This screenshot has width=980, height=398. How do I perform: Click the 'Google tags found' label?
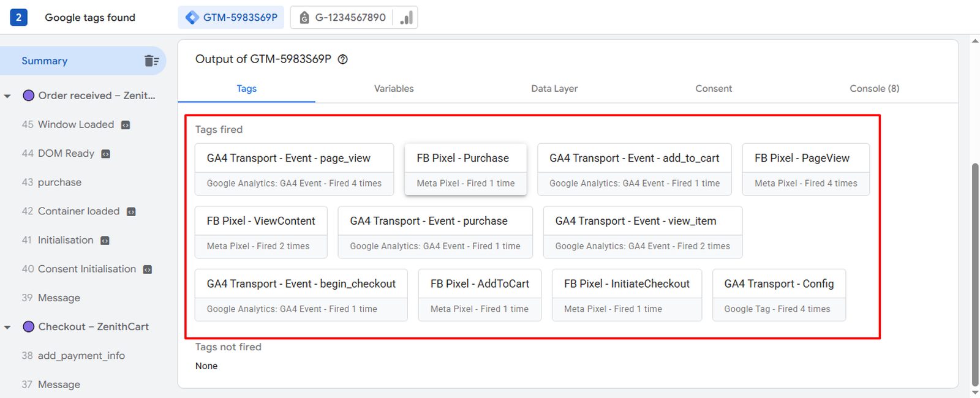[90, 17]
